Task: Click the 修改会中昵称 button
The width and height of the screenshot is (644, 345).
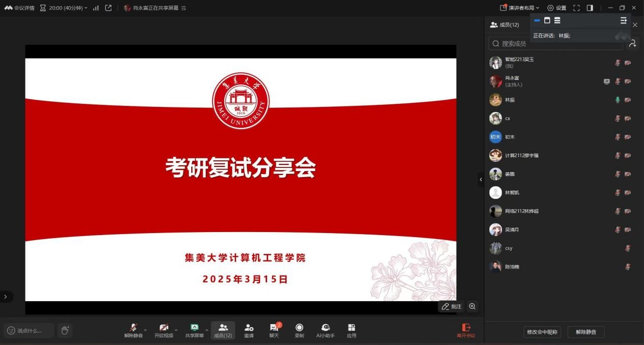Action: coord(542,332)
